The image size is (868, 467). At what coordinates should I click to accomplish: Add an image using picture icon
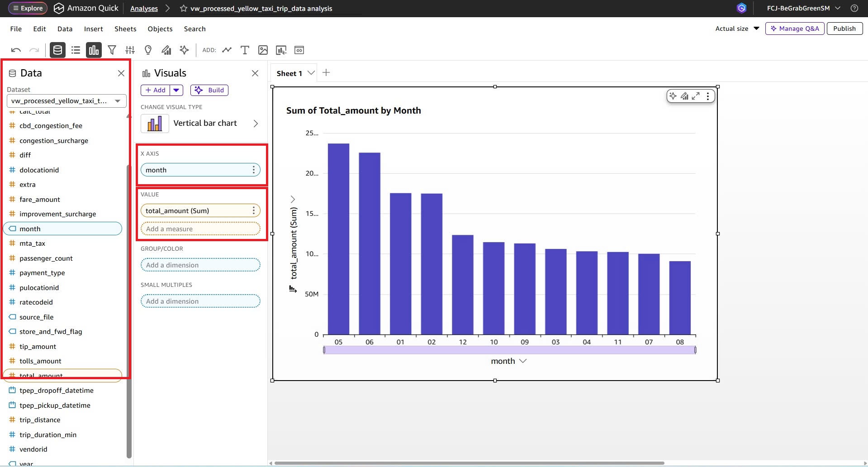coord(263,50)
